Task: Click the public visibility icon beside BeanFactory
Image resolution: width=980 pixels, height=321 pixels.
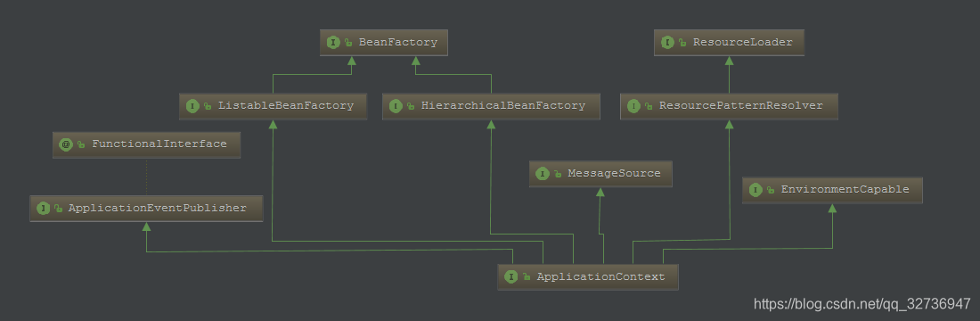Action: [348, 43]
